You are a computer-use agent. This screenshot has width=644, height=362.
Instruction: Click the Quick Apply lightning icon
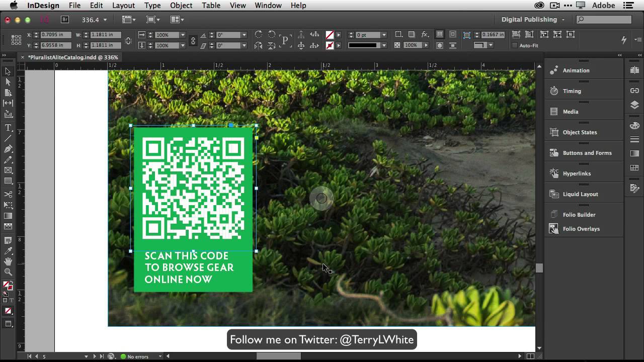click(x=624, y=40)
